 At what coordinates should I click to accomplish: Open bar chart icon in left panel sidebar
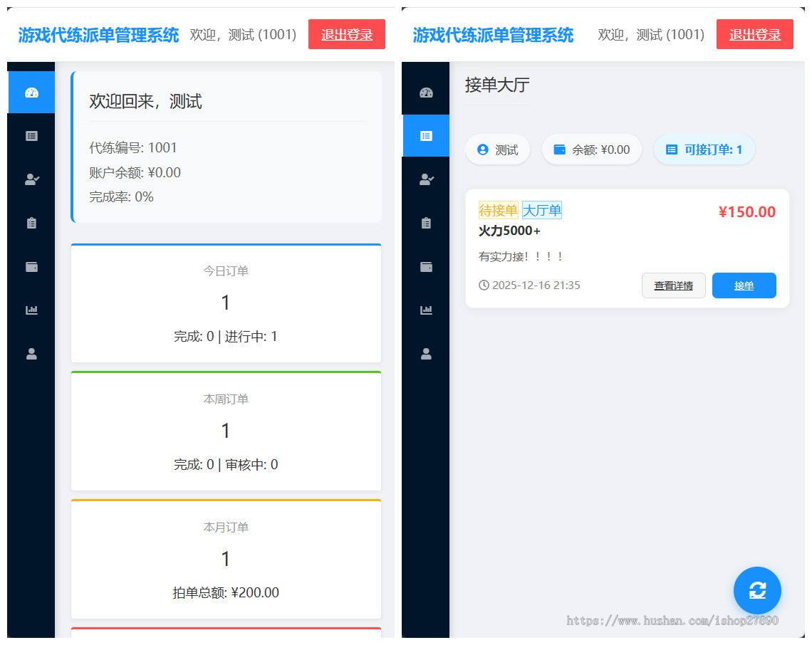pyautogui.click(x=31, y=310)
